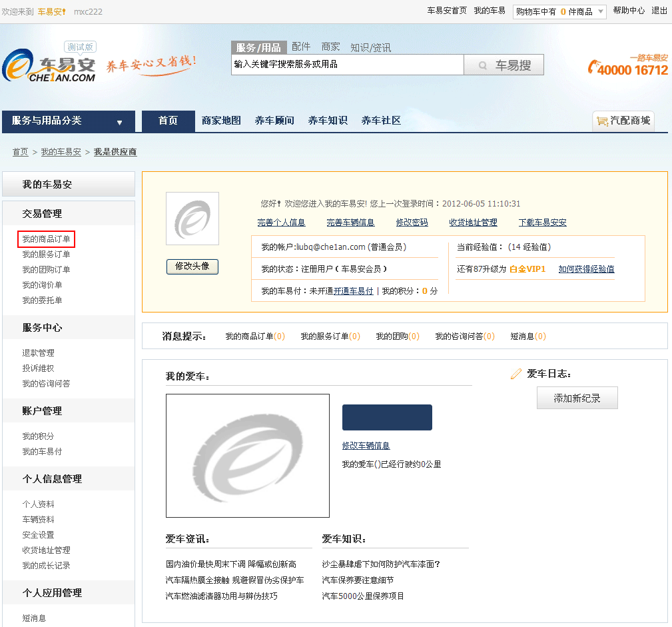This screenshot has width=672, height=627.
Task: Open 我的服务订单 in the sidebar
Action: point(46,255)
